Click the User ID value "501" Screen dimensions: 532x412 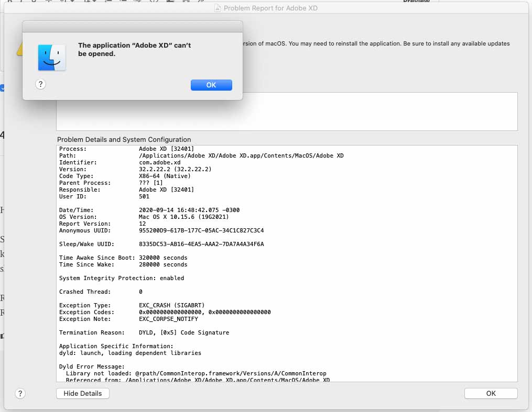(x=144, y=196)
